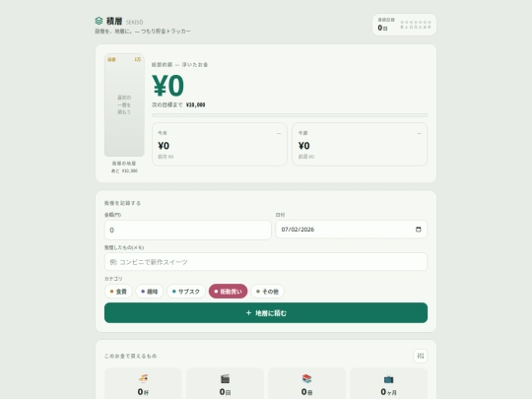Click the このお金で買えるもの heading
532x399 pixels.
point(131,356)
